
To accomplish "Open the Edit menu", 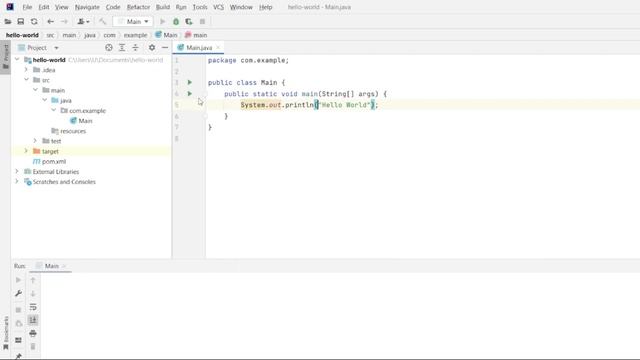I will click(x=44, y=7).
